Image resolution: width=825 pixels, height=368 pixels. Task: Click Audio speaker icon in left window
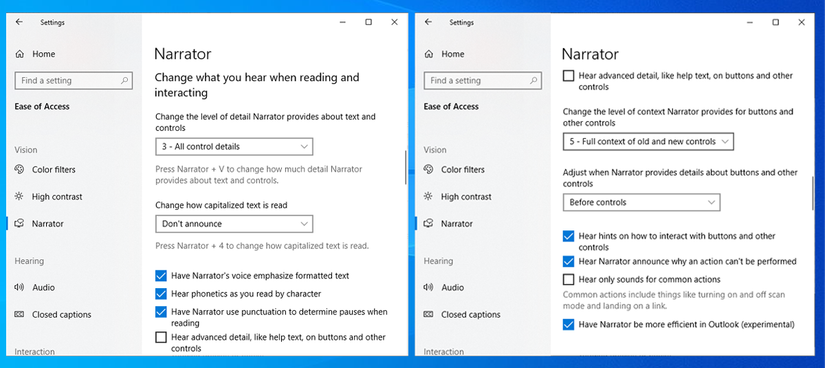click(x=19, y=287)
